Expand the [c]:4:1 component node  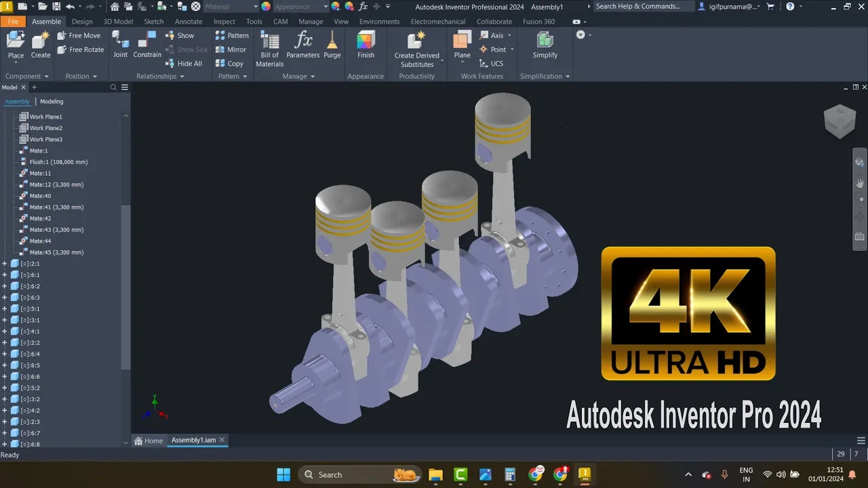pyautogui.click(x=5, y=331)
